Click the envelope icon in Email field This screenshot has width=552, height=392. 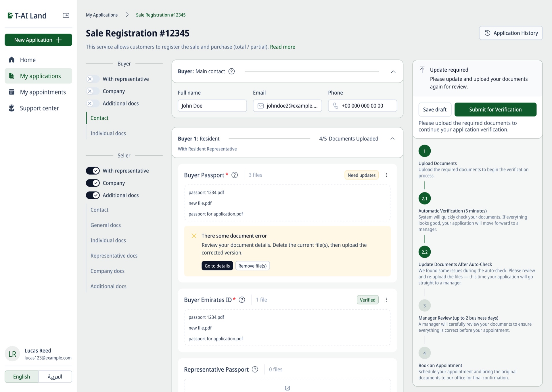(x=260, y=106)
